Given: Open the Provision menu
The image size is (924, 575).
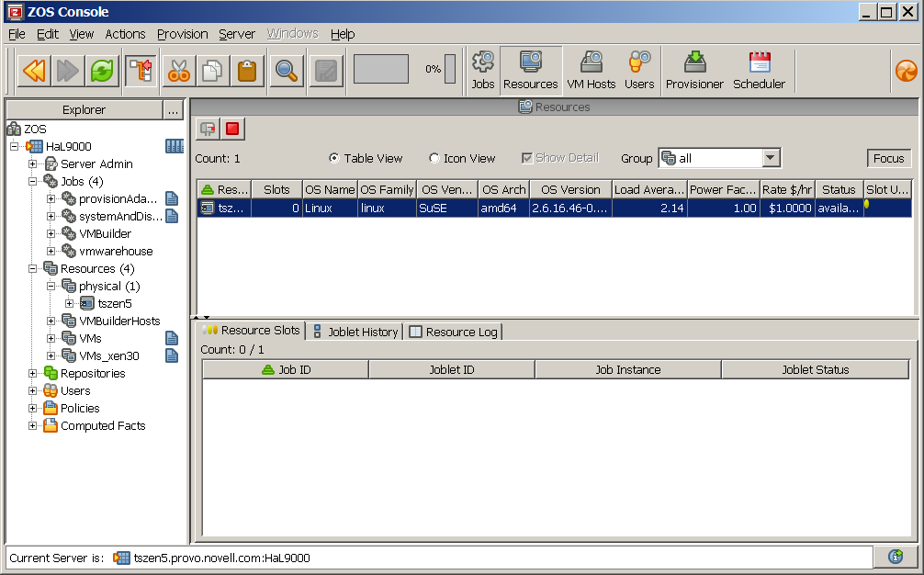Looking at the screenshot, I should pos(182,34).
